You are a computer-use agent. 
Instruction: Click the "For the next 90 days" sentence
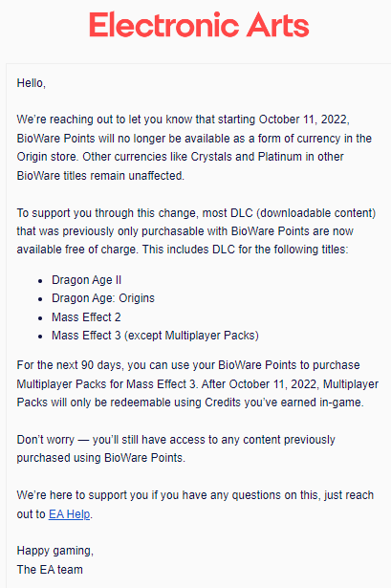click(70, 365)
